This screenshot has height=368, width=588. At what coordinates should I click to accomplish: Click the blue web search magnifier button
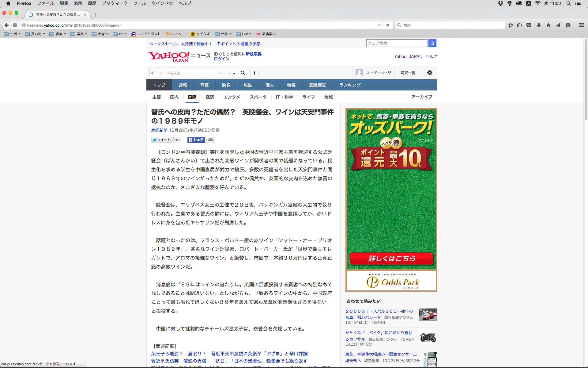tap(432, 43)
